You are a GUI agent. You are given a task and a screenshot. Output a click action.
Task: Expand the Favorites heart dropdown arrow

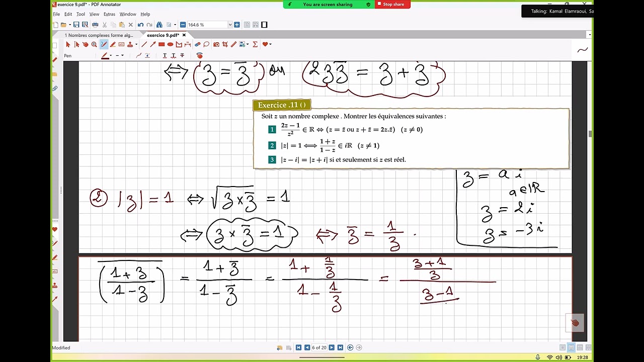(x=270, y=44)
